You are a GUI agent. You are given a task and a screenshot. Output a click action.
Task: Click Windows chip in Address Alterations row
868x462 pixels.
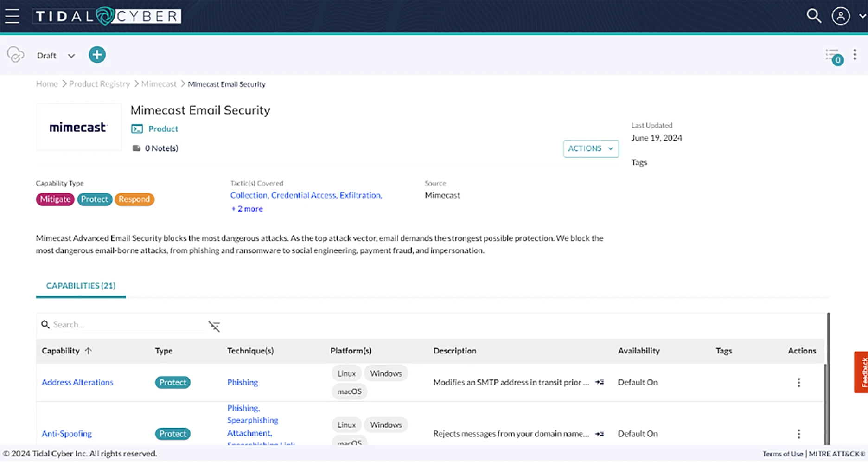point(386,373)
